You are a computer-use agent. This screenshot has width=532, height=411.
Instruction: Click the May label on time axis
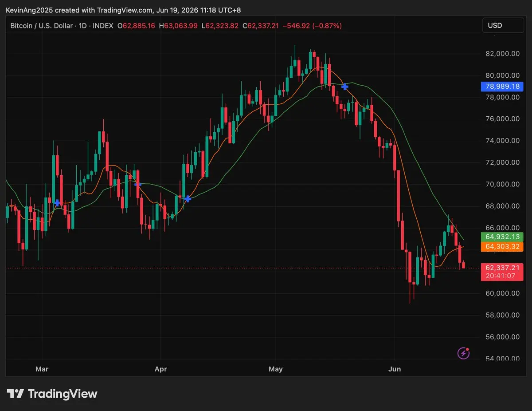[x=276, y=369]
